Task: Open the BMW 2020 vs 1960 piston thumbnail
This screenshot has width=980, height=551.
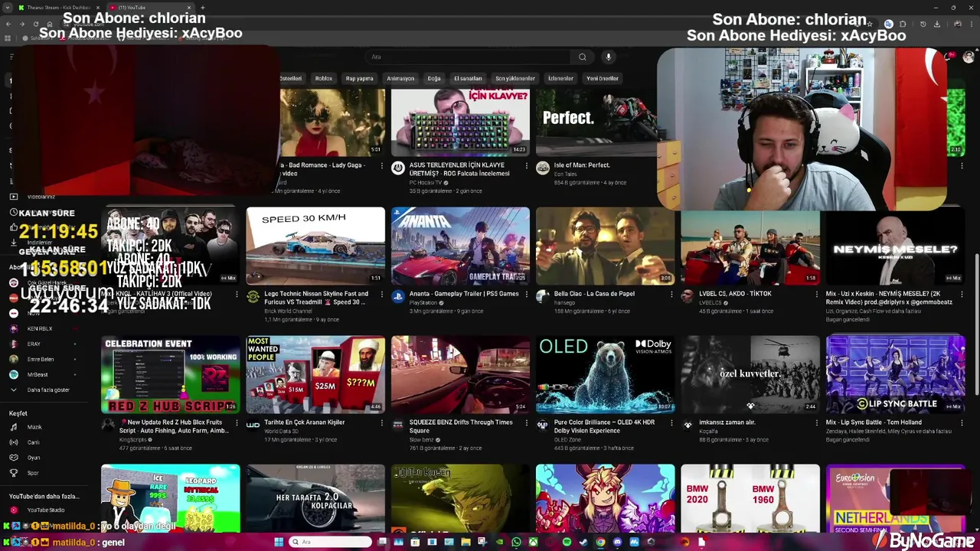Action: pos(750,498)
